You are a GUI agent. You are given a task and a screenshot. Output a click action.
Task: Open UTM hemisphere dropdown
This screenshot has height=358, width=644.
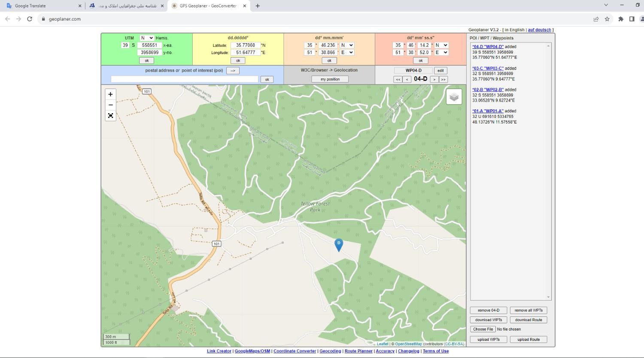pyautogui.click(x=147, y=38)
